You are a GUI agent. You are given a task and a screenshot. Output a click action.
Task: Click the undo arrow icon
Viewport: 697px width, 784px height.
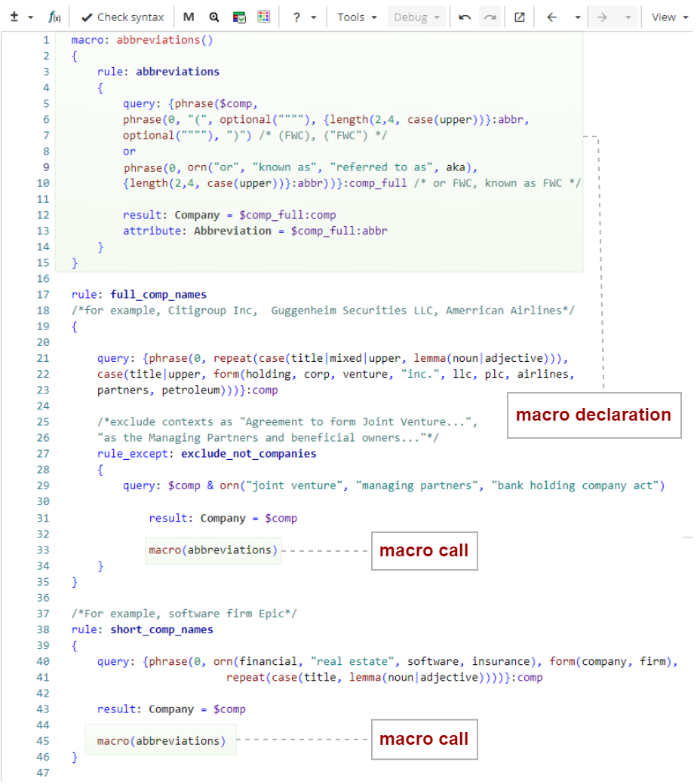click(x=465, y=17)
